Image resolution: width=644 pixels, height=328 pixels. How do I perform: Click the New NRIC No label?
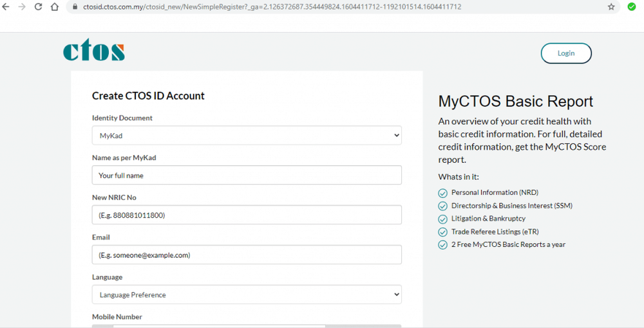pyautogui.click(x=114, y=197)
